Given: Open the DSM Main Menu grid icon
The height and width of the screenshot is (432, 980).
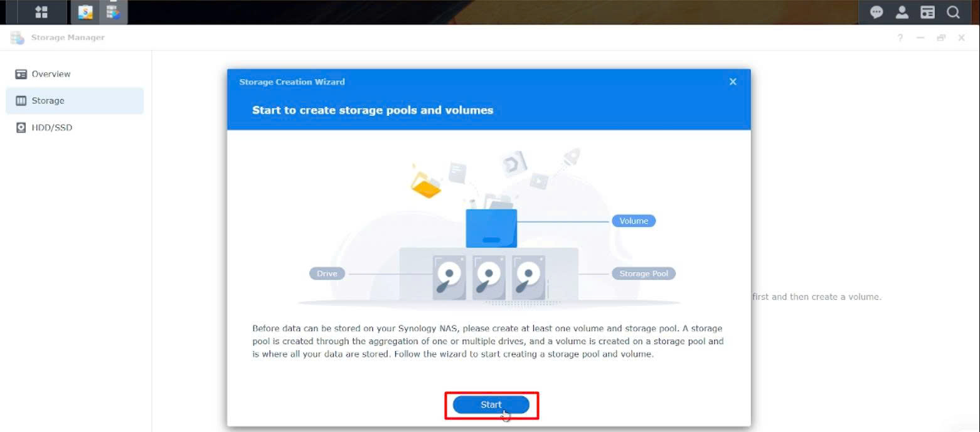Looking at the screenshot, I should tap(41, 12).
